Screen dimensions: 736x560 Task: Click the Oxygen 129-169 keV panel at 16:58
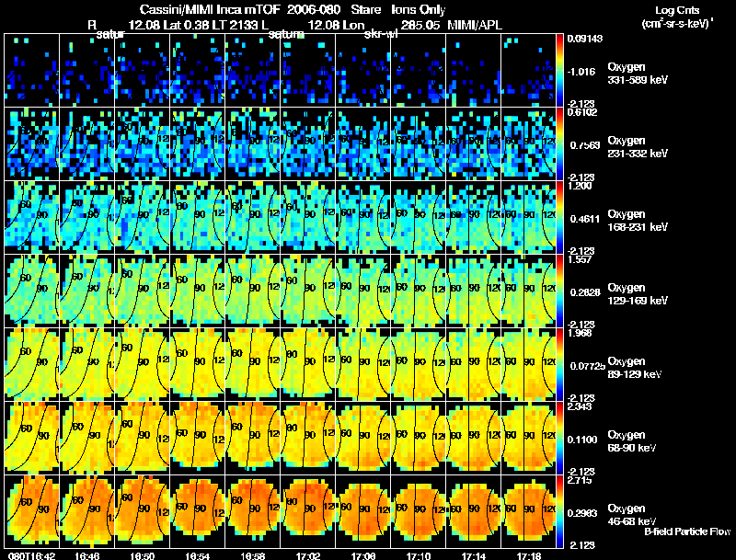(252, 291)
